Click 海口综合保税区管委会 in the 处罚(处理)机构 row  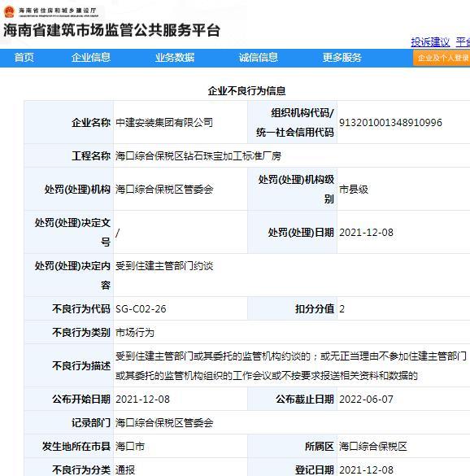(x=164, y=189)
